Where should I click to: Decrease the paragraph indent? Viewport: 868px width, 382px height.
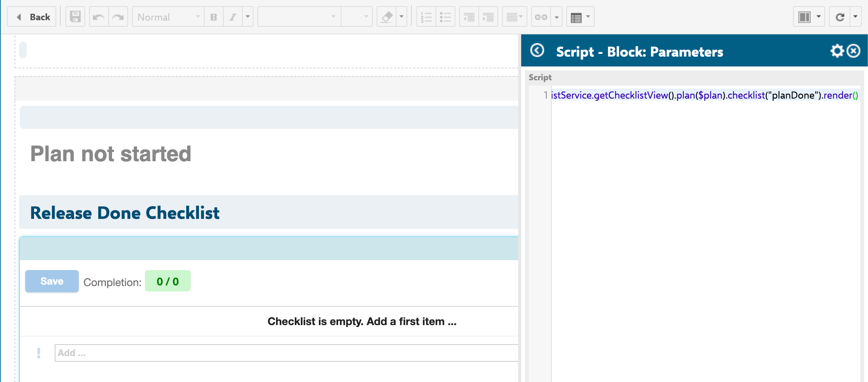click(469, 17)
